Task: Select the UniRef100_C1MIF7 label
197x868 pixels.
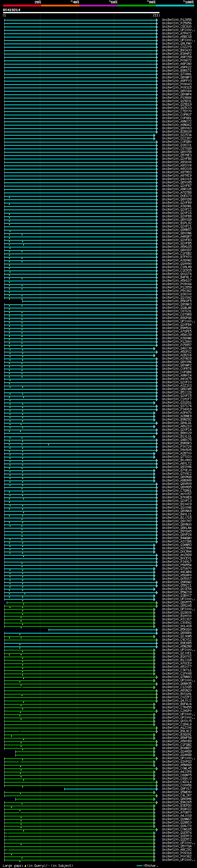Action: tap(177, 399)
